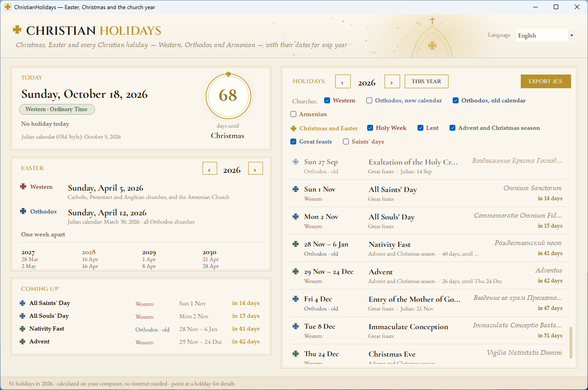Click the red Western Easter cross icon
Image resolution: width=588 pixels, height=390 pixels.
tap(23, 187)
